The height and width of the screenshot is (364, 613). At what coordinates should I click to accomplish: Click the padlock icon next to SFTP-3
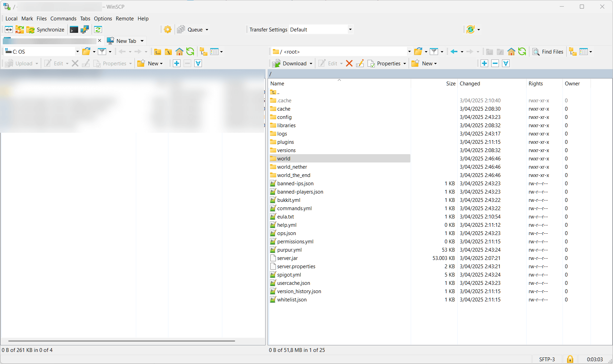click(570, 359)
